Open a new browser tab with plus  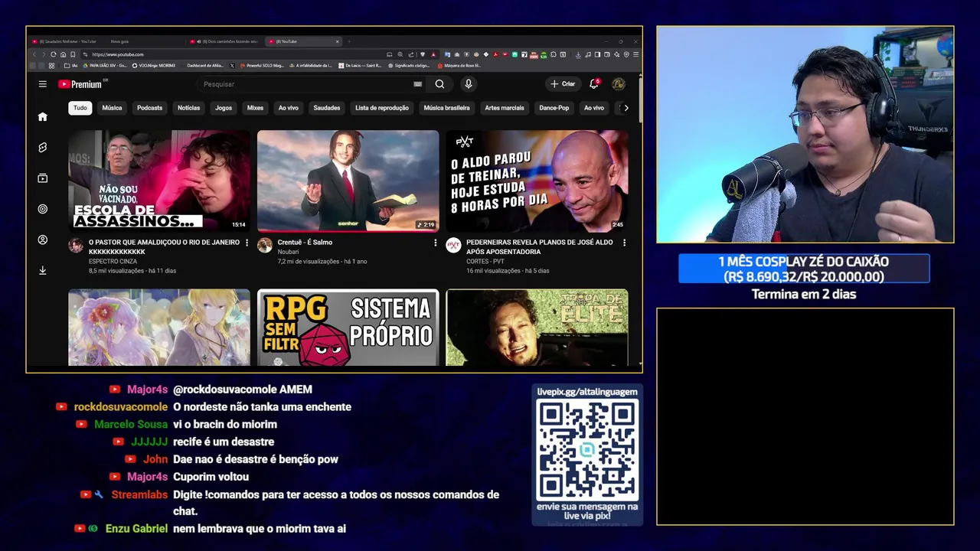[x=349, y=41]
